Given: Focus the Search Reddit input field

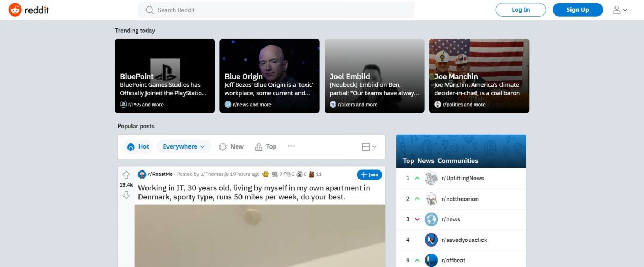Looking at the screenshot, I should (276, 10).
